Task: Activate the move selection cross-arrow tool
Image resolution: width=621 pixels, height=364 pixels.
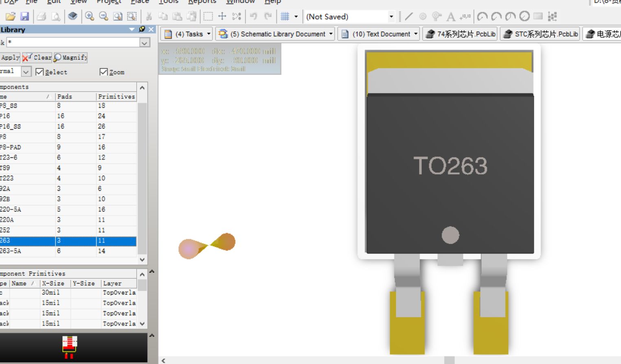Action: tap(222, 16)
